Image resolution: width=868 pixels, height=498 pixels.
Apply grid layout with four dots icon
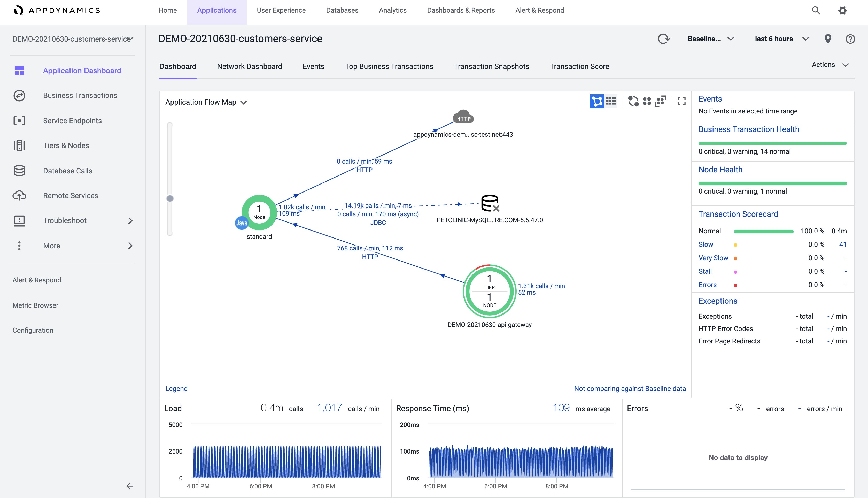(647, 101)
